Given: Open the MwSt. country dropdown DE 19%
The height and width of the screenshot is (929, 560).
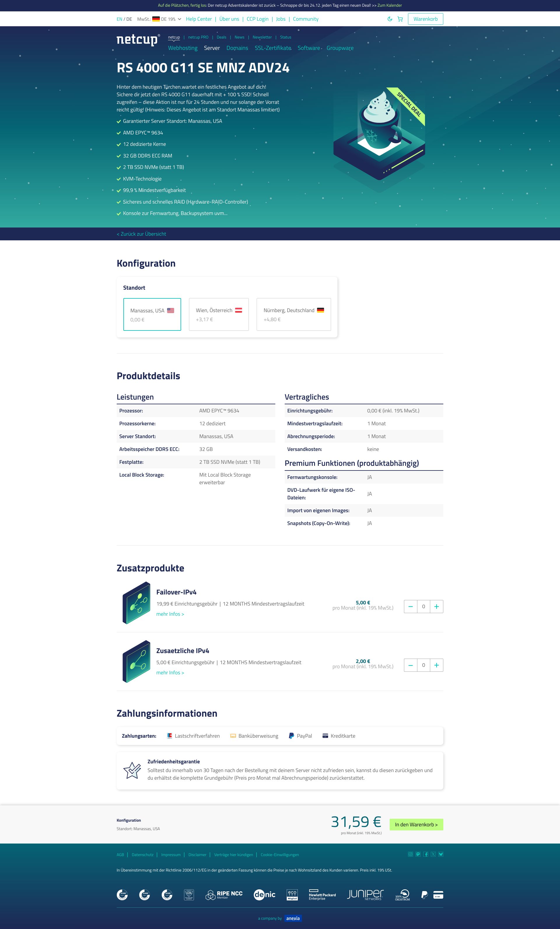Looking at the screenshot, I should 167,19.
